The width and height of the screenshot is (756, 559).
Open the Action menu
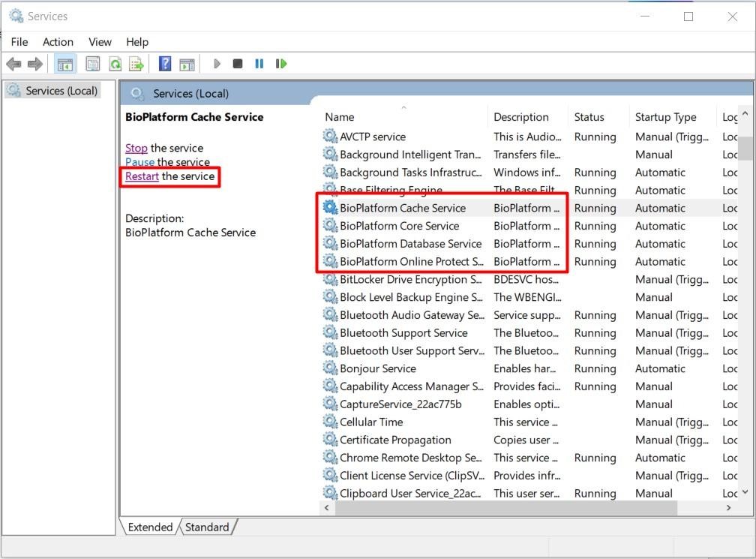click(58, 42)
